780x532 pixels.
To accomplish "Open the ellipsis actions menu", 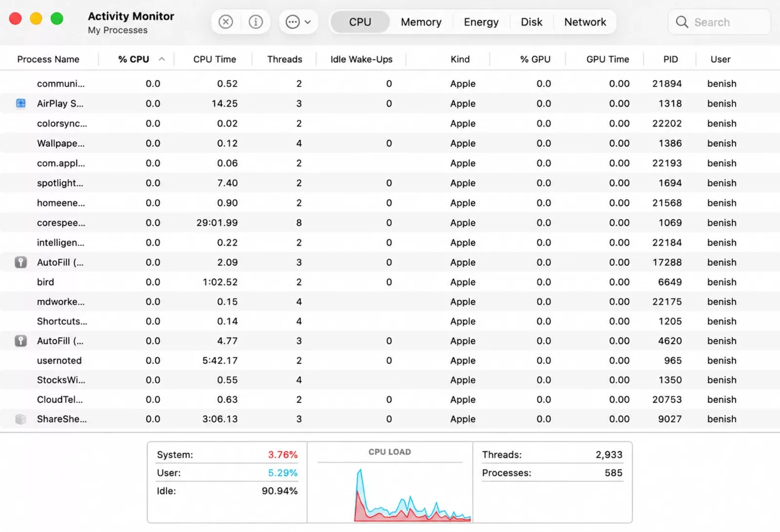I will pyautogui.click(x=298, y=22).
